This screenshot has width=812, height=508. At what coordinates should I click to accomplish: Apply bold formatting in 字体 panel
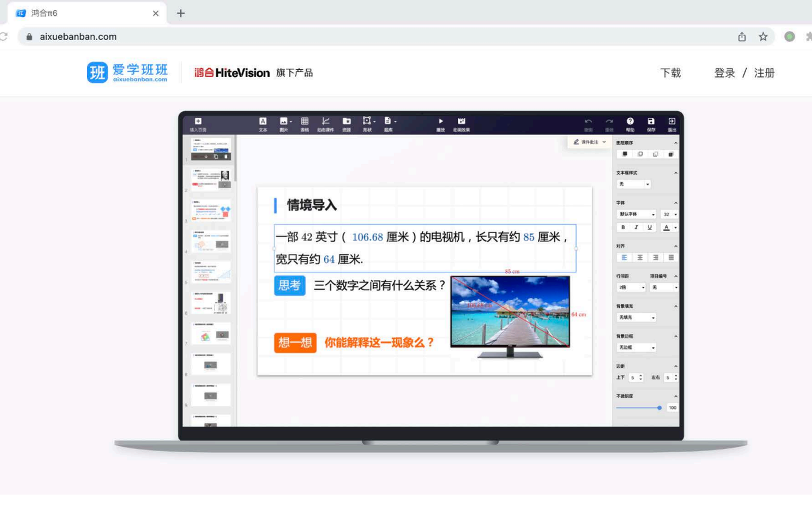623,228
